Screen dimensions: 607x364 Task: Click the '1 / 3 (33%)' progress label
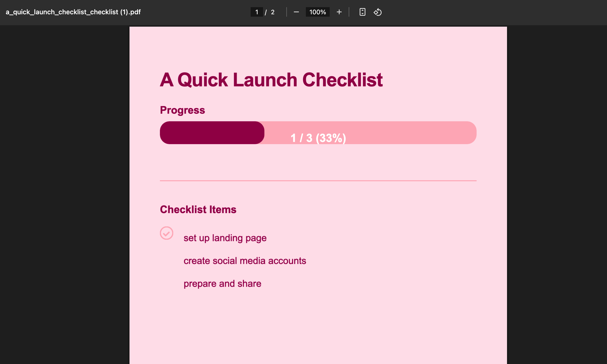318,138
